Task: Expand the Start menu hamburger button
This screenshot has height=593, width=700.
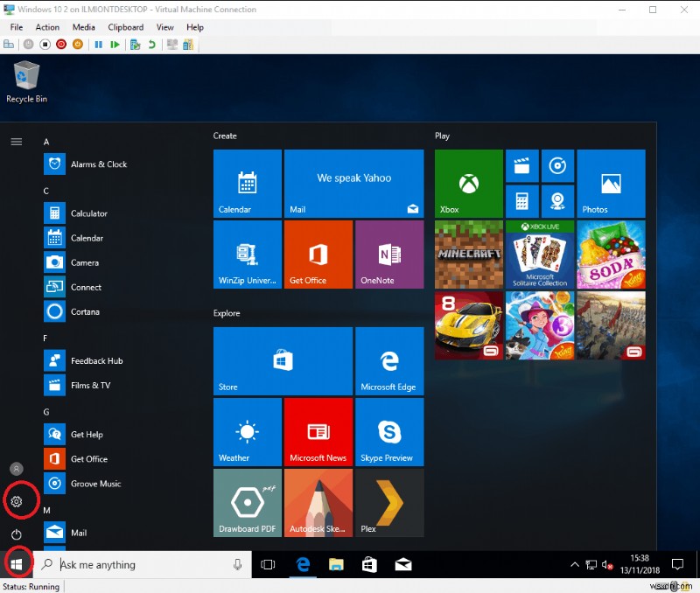Action: tap(16, 141)
